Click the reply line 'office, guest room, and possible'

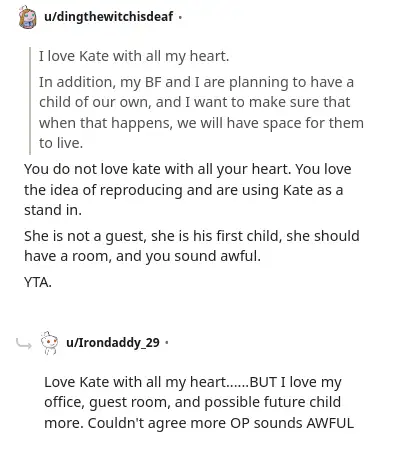[x=192, y=402]
